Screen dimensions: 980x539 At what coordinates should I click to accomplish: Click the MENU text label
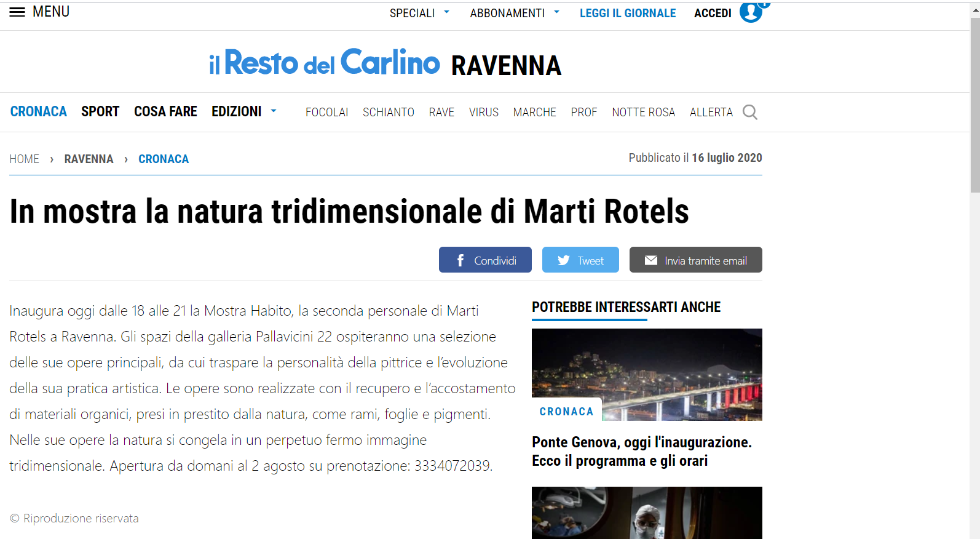click(x=51, y=12)
